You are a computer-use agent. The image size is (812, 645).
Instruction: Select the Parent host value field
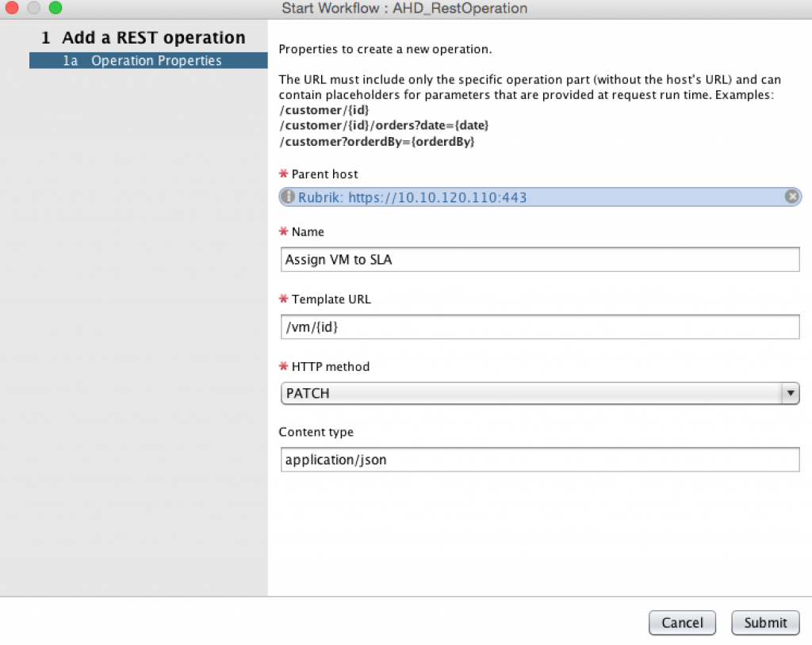pos(539,197)
